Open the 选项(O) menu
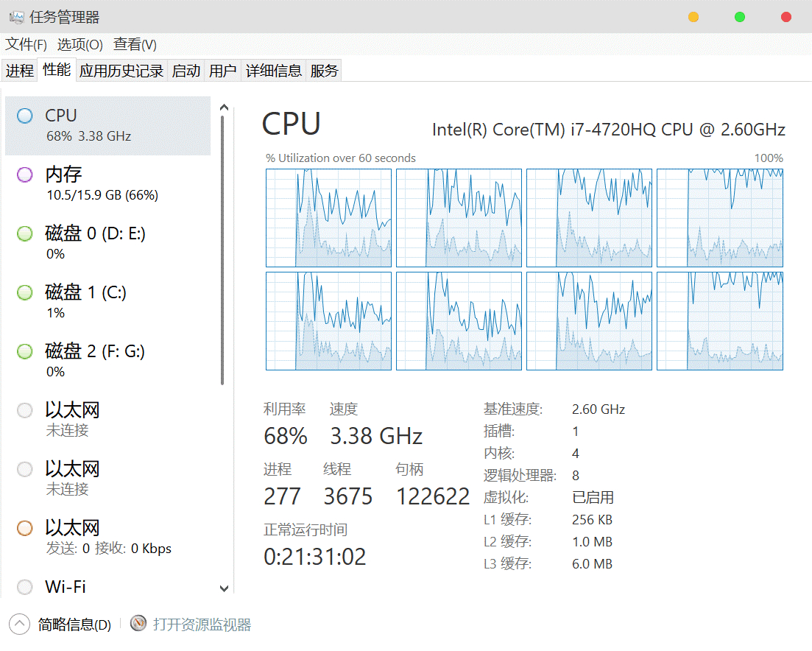 coord(80,45)
